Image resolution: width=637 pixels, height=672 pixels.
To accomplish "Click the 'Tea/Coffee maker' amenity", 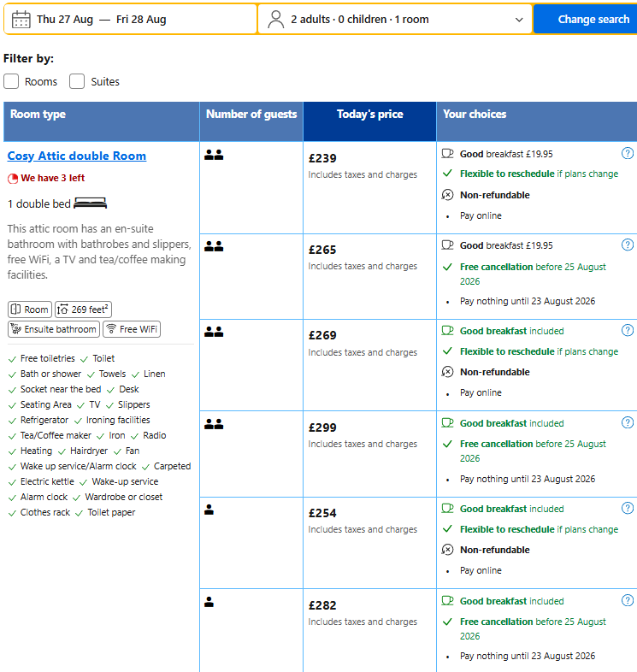I will pyautogui.click(x=56, y=435).
